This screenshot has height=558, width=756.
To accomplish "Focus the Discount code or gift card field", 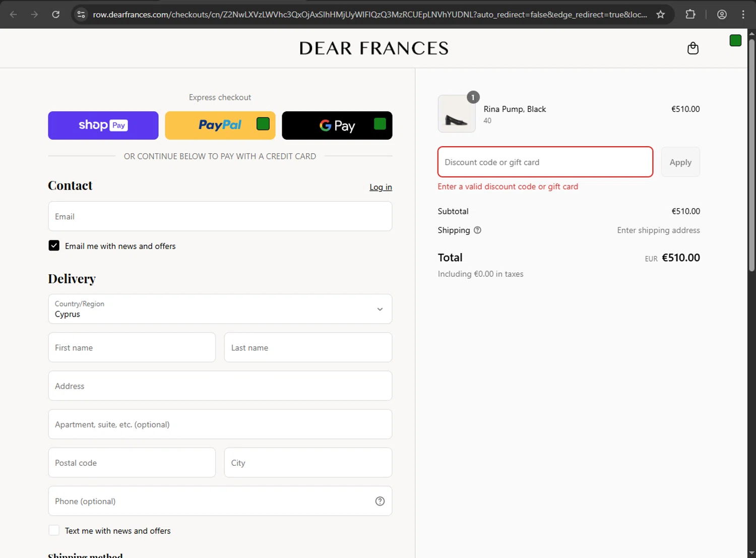I will click(x=545, y=162).
